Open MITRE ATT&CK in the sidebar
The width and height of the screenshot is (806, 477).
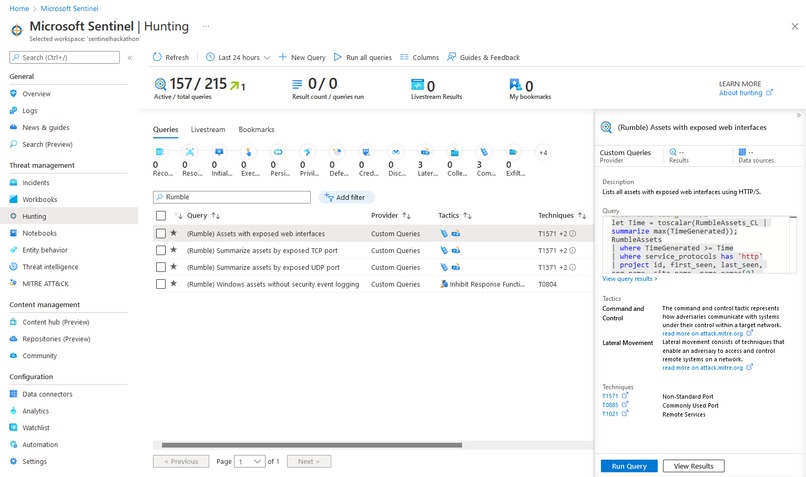[45, 283]
